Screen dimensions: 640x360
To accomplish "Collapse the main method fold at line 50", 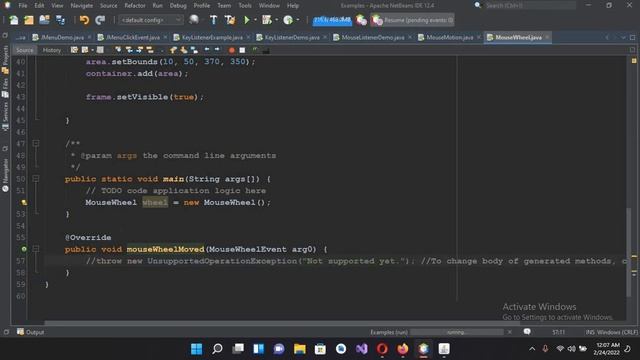I will tap(36, 178).
